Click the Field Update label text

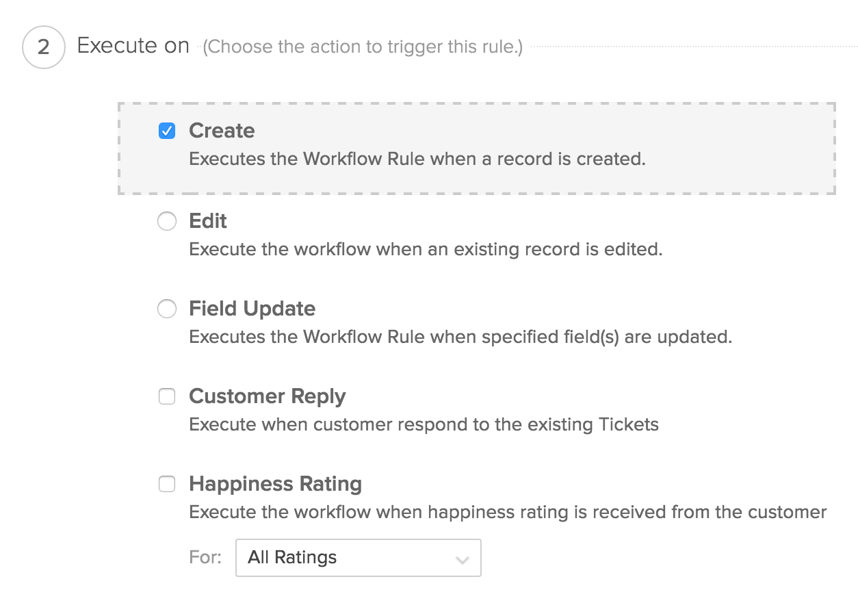coord(252,309)
